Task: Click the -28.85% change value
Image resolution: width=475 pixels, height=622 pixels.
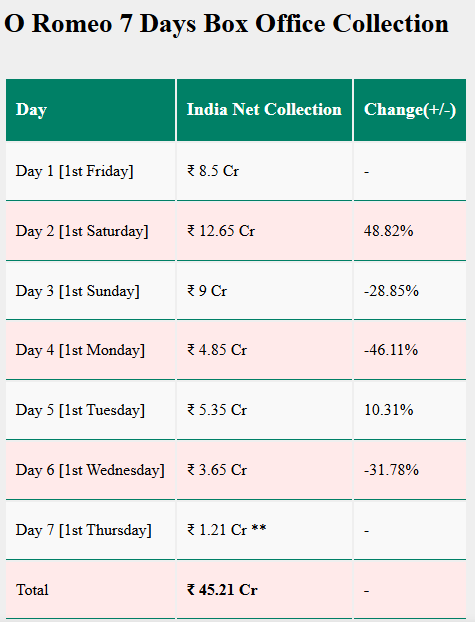Action: click(391, 291)
